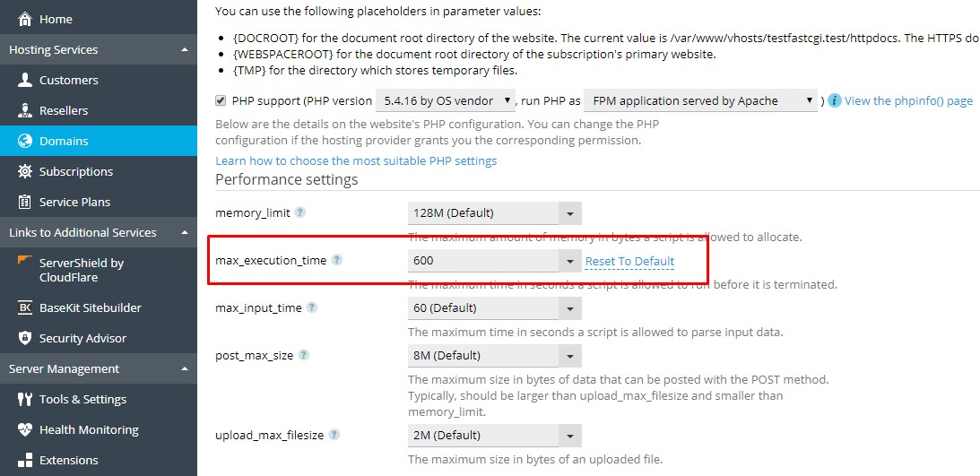This screenshot has height=476, width=980.
Task: Click the Health Monitoring heart icon
Action: (x=24, y=429)
